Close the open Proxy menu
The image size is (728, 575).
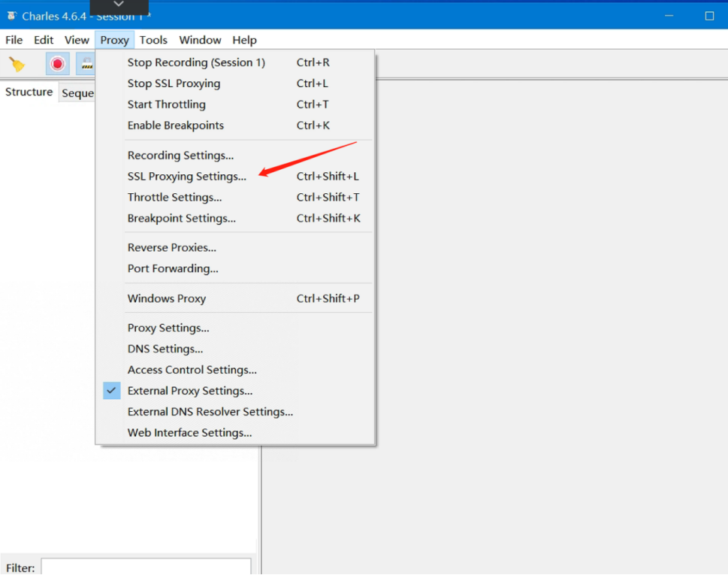pyautogui.click(x=115, y=40)
